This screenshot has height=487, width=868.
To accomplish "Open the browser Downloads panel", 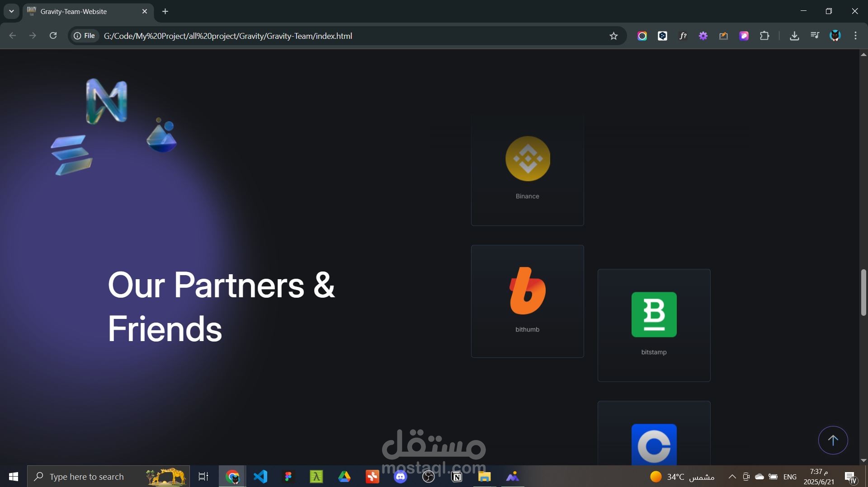I will click(794, 36).
